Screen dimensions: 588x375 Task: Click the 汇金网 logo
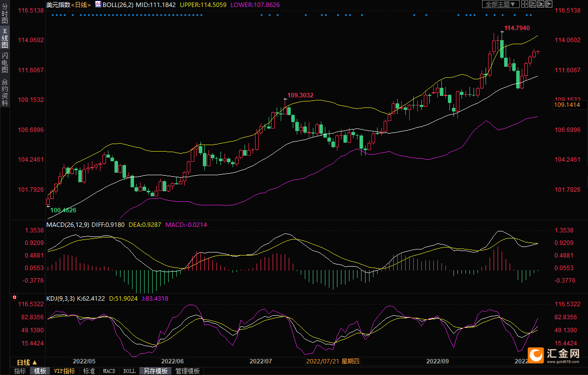[x=554, y=355]
